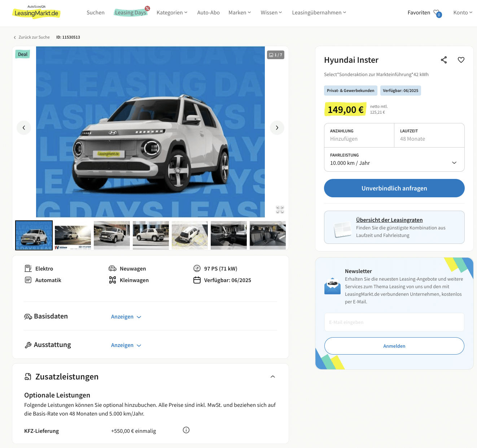Viewport: 477px width, 448px height.
Task: Click the Privat- & Gewerbekunden tag
Action: pyautogui.click(x=351, y=91)
